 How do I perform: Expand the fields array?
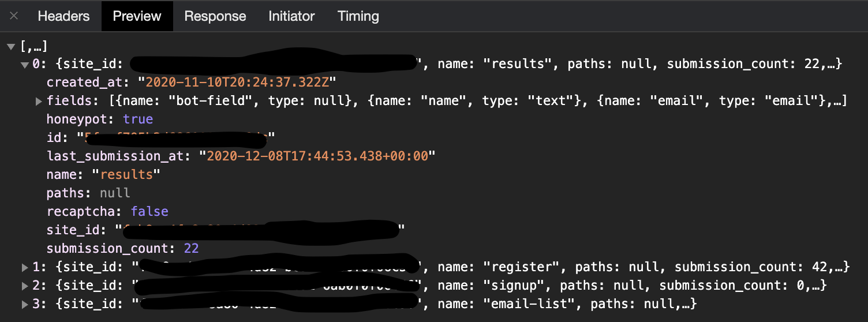(39, 102)
